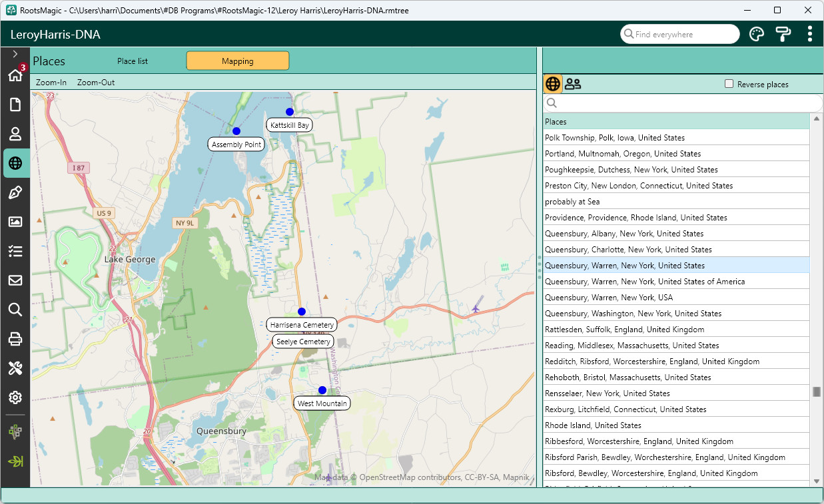Select Rensselaer, New York place
Viewport: 824px width, 504px height.
point(676,393)
